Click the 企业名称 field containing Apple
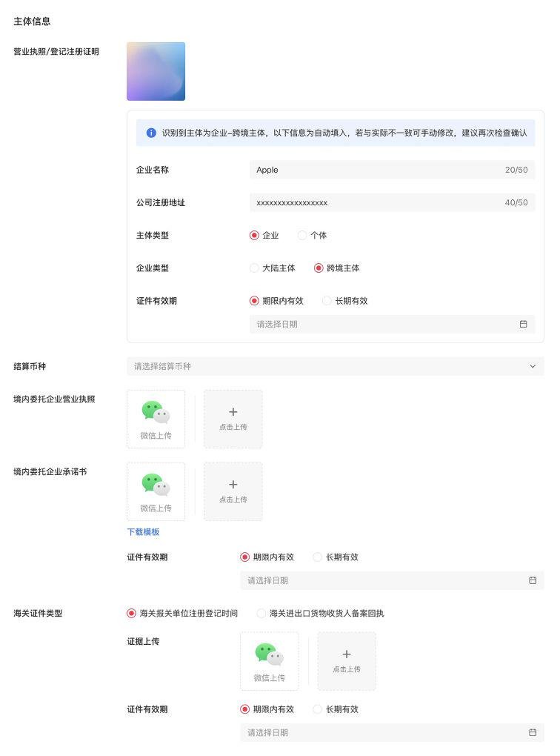 pos(392,170)
